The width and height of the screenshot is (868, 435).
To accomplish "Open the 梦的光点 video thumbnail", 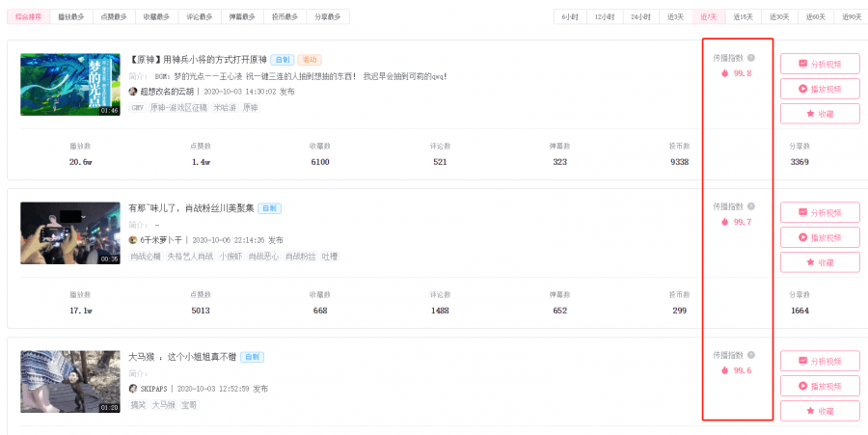I will point(70,84).
